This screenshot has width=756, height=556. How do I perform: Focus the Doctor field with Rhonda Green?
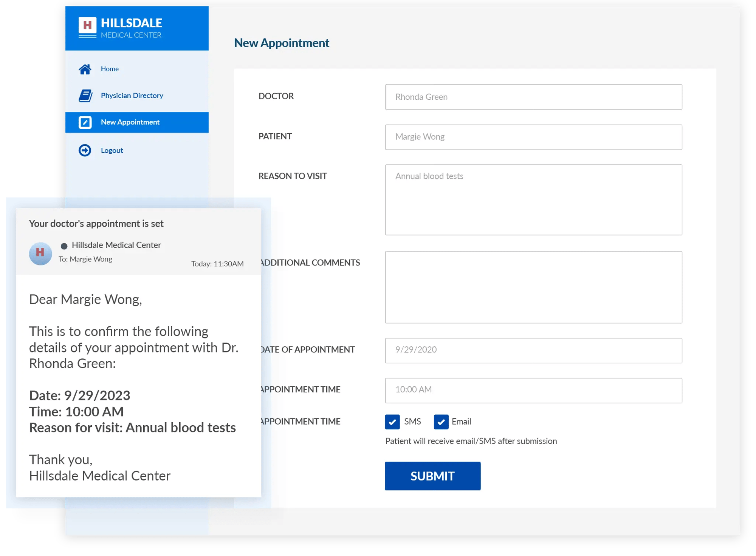point(533,97)
